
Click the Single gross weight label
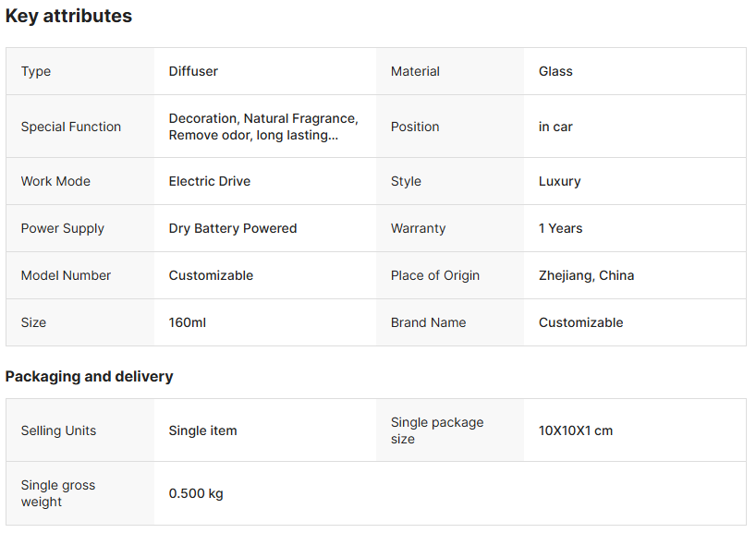[58, 493]
